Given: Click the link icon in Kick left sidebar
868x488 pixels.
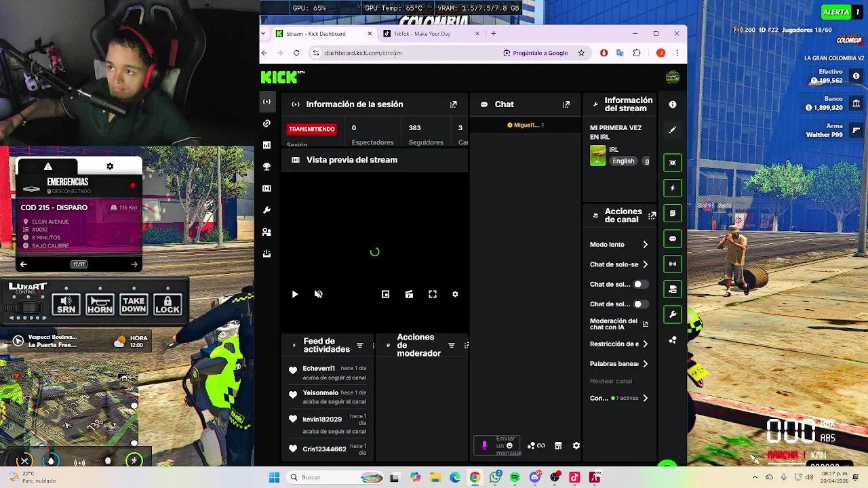Looking at the screenshot, I should tap(267, 123).
